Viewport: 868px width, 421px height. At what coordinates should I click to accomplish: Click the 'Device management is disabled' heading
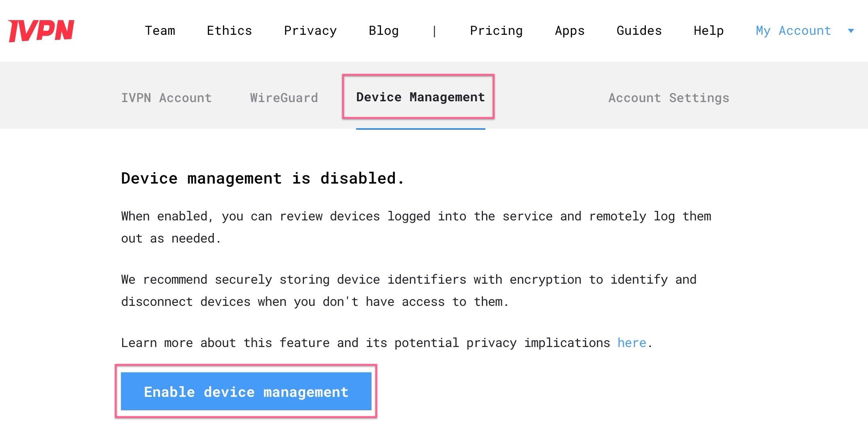(262, 178)
